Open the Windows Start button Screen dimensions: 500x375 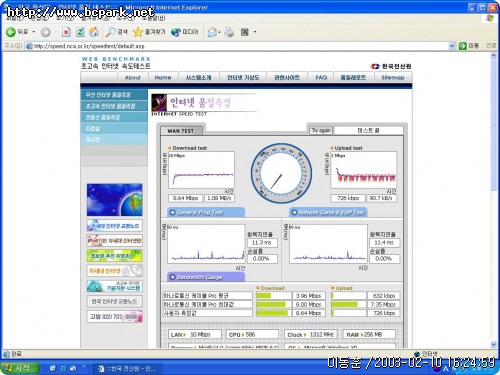(19, 368)
